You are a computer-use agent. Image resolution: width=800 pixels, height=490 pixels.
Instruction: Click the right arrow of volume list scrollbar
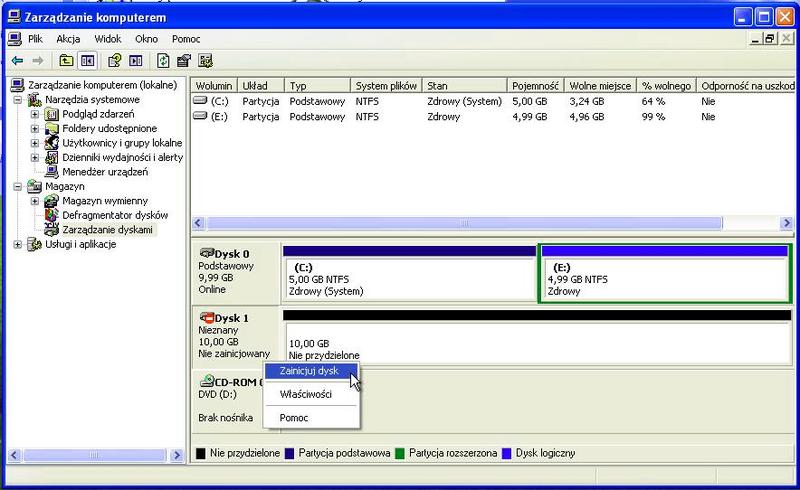click(x=786, y=223)
